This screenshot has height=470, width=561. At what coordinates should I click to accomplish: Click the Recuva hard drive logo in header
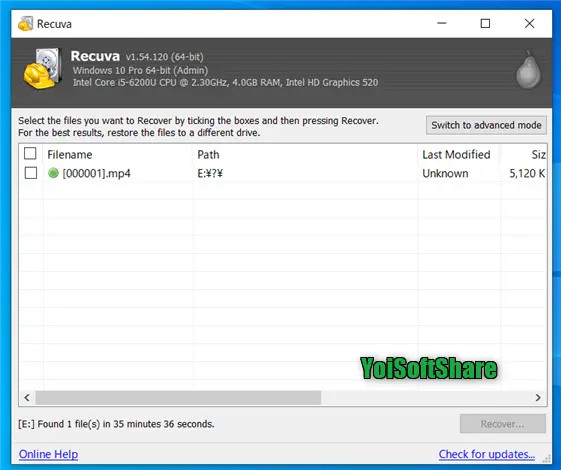click(x=43, y=68)
